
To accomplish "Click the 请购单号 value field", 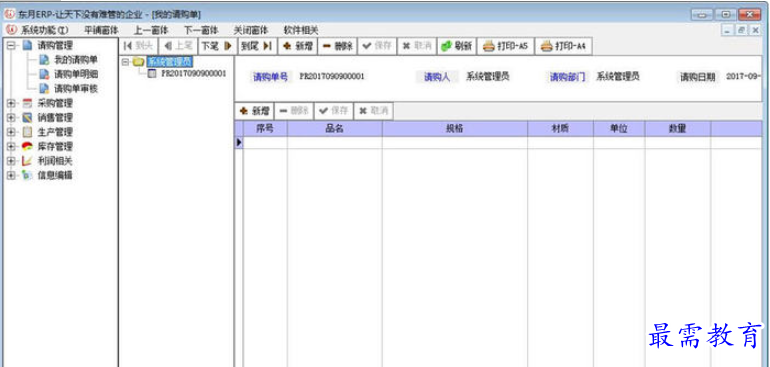I will (332, 77).
